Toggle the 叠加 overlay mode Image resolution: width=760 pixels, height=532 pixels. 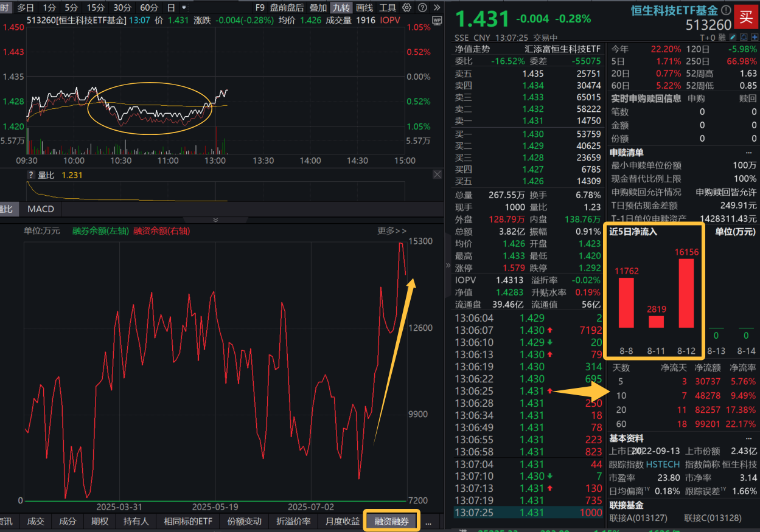[x=318, y=9]
